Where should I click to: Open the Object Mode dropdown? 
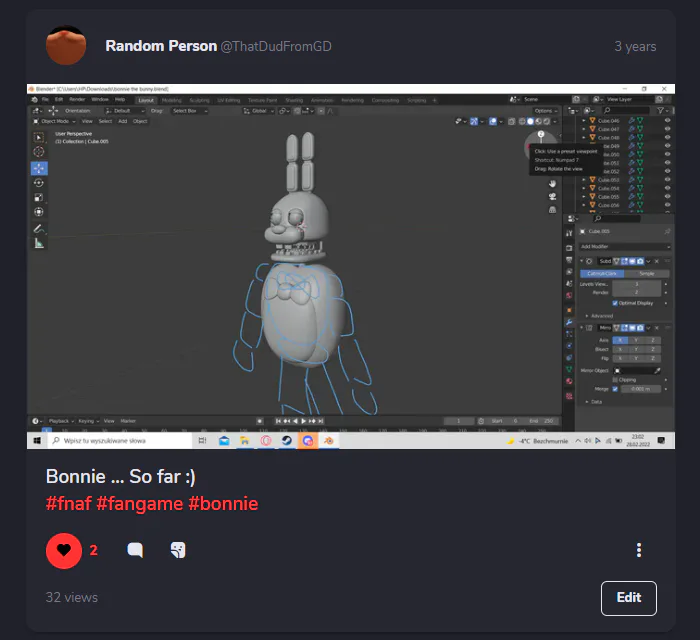[54, 121]
